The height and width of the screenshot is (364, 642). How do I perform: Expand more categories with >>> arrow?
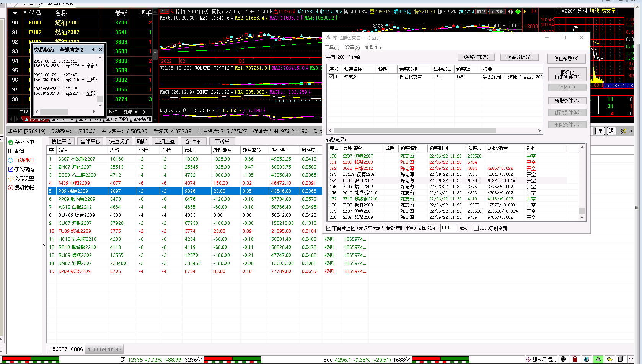click(147, 112)
